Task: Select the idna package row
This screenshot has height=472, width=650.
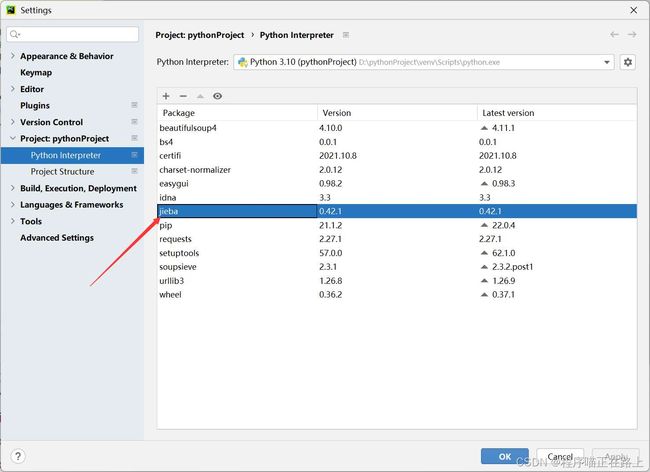Action: [397, 198]
